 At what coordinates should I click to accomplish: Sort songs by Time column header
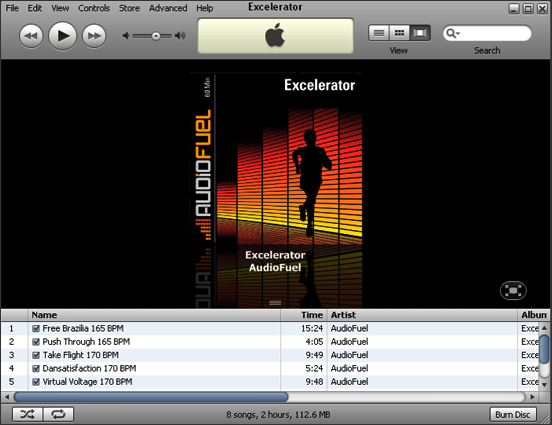[x=304, y=315]
